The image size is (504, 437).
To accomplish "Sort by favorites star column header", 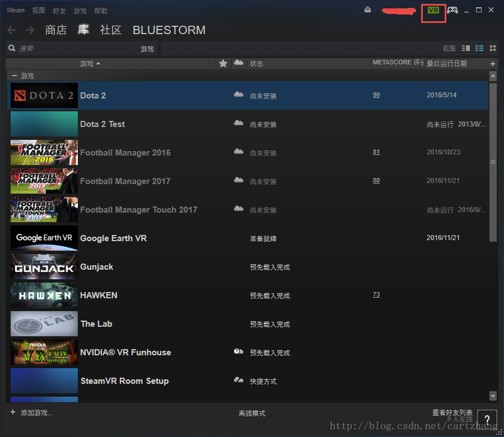I will point(223,63).
